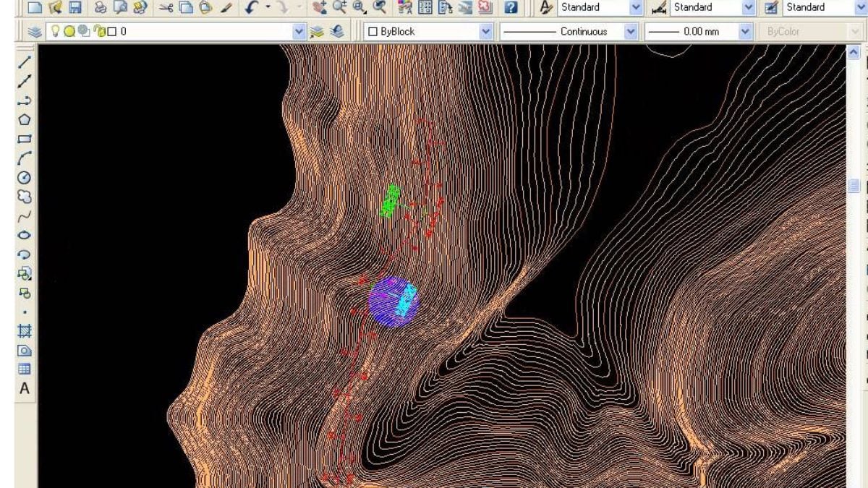Expand the layer list dropdown

299,32
